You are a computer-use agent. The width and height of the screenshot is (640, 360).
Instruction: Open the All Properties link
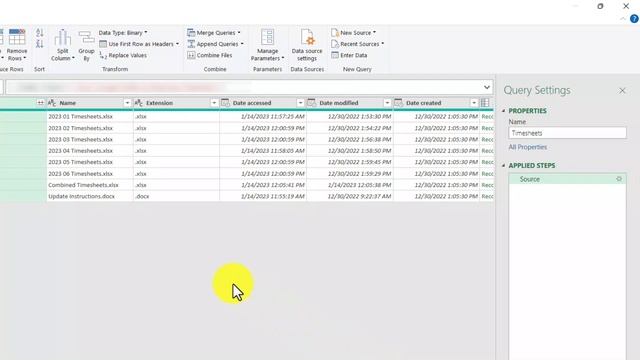(527, 147)
